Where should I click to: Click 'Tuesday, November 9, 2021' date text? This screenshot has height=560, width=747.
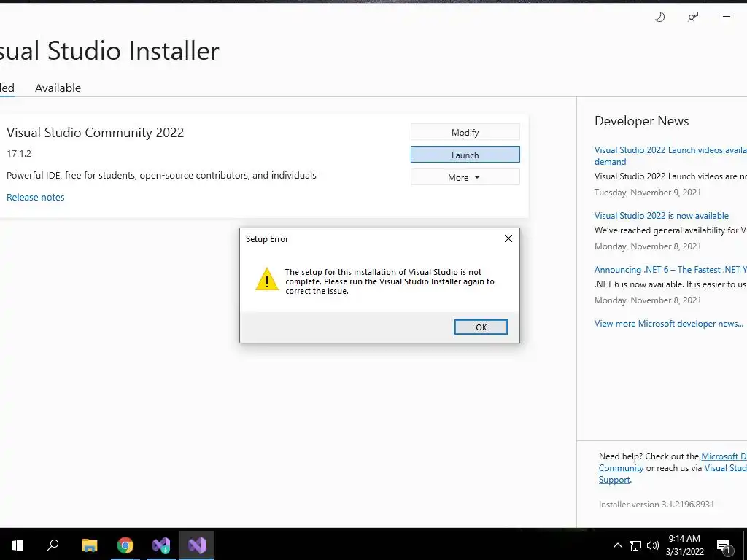pyautogui.click(x=648, y=192)
